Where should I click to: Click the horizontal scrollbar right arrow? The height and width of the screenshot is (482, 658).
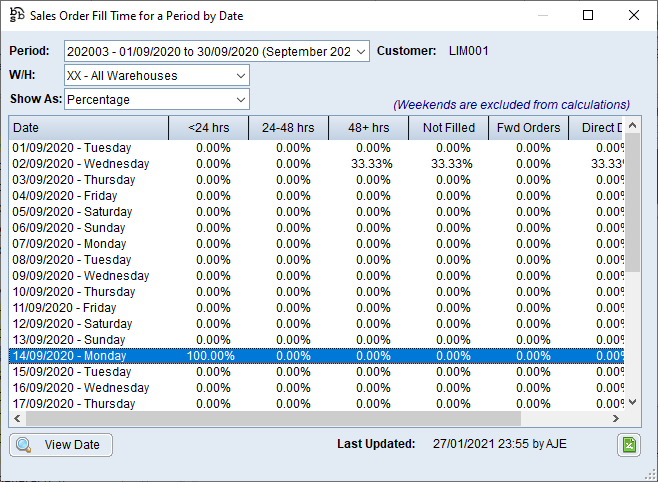[x=616, y=419]
